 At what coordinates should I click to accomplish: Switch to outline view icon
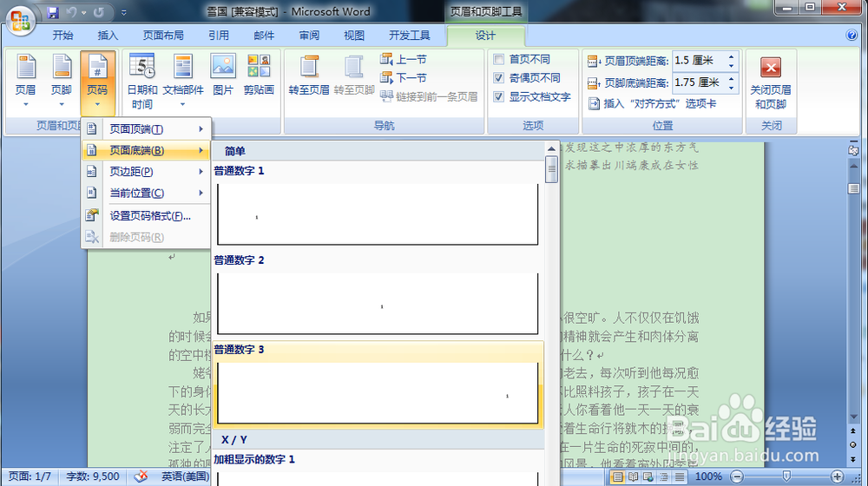664,476
